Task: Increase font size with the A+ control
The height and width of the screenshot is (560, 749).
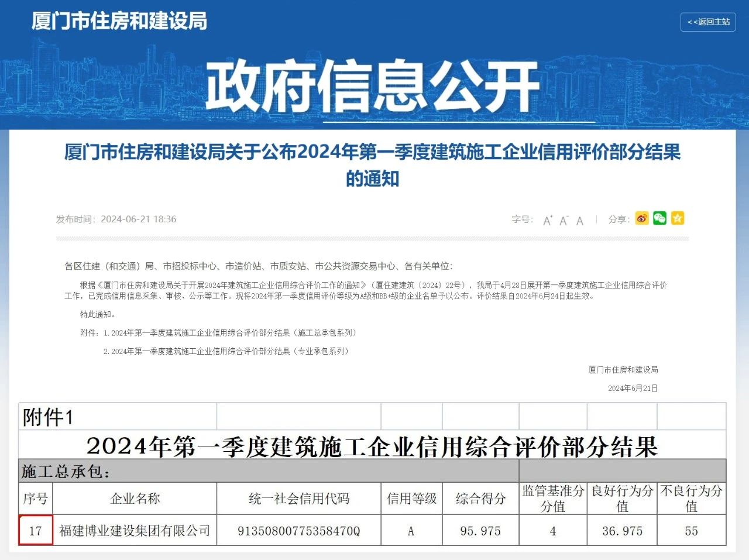Action: coord(548,219)
